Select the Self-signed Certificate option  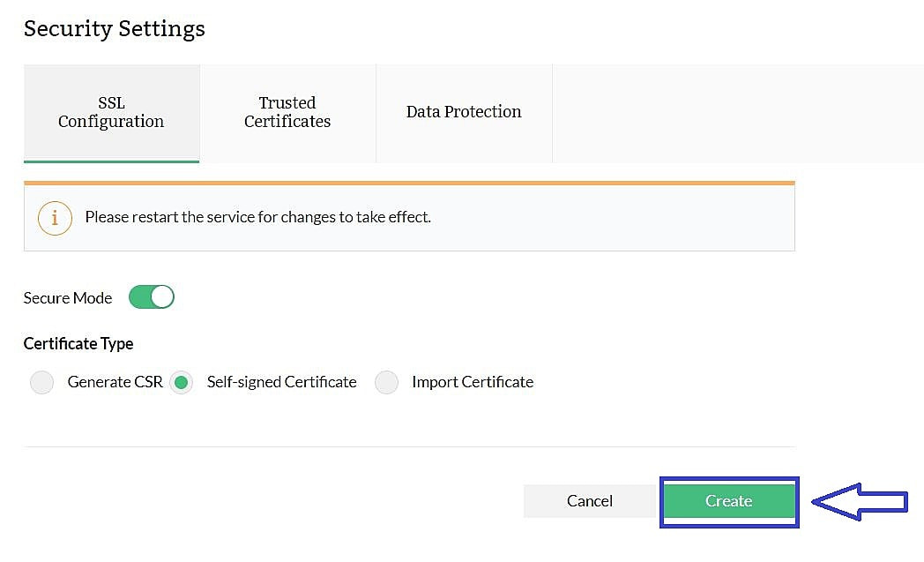click(x=181, y=382)
